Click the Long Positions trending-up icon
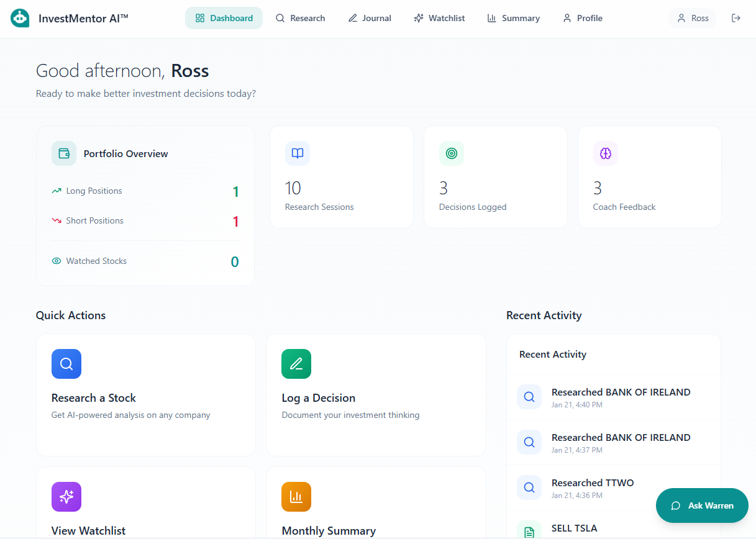 (x=57, y=191)
